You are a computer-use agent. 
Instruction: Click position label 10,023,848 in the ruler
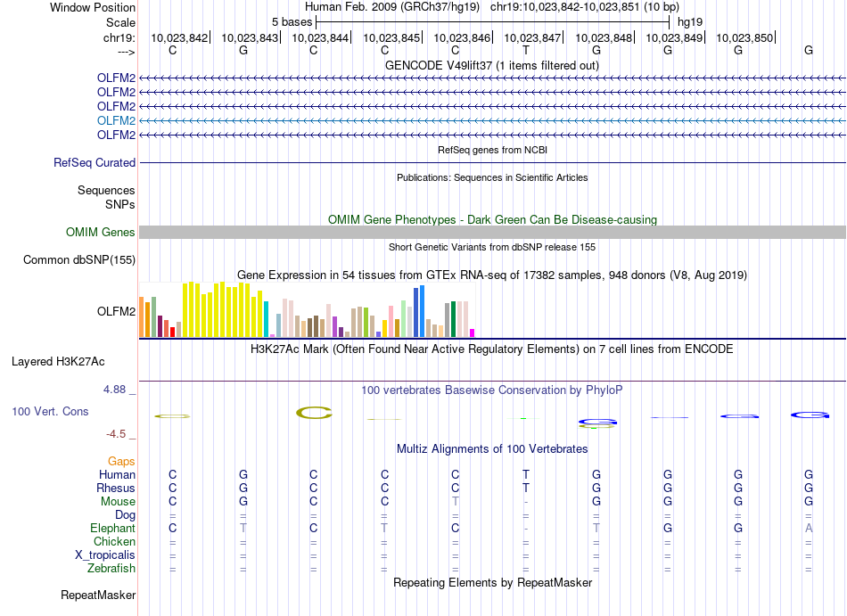pos(604,37)
